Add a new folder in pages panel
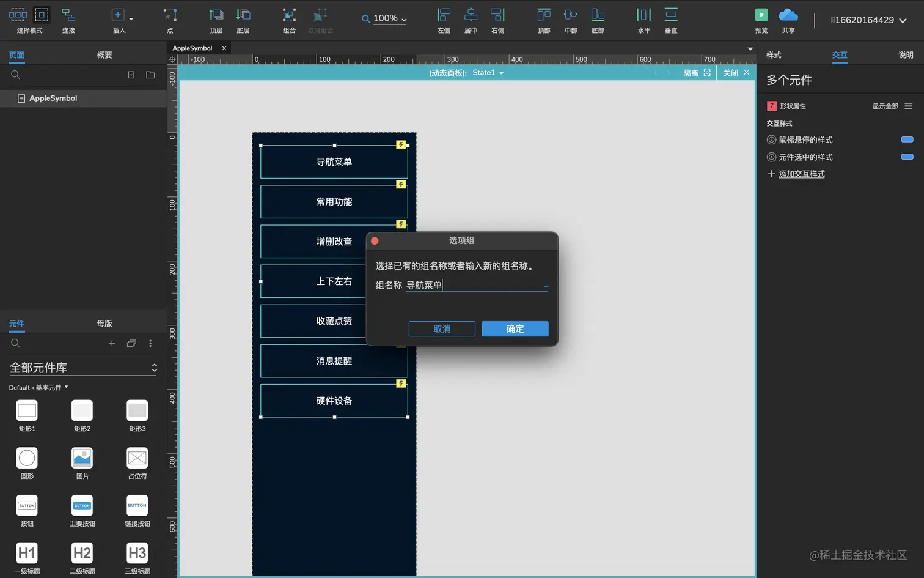Screen dimensions: 924x578 pyautogui.click(x=150, y=75)
